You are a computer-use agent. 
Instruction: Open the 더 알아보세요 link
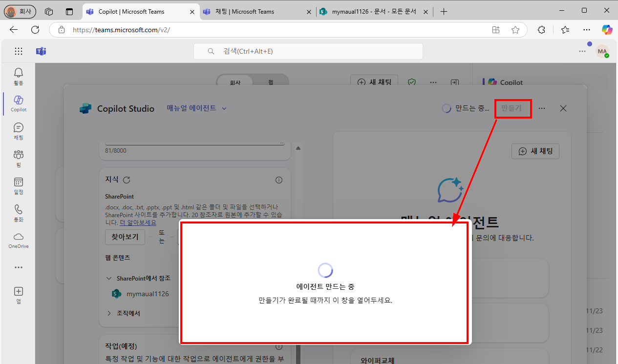point(138,222)
